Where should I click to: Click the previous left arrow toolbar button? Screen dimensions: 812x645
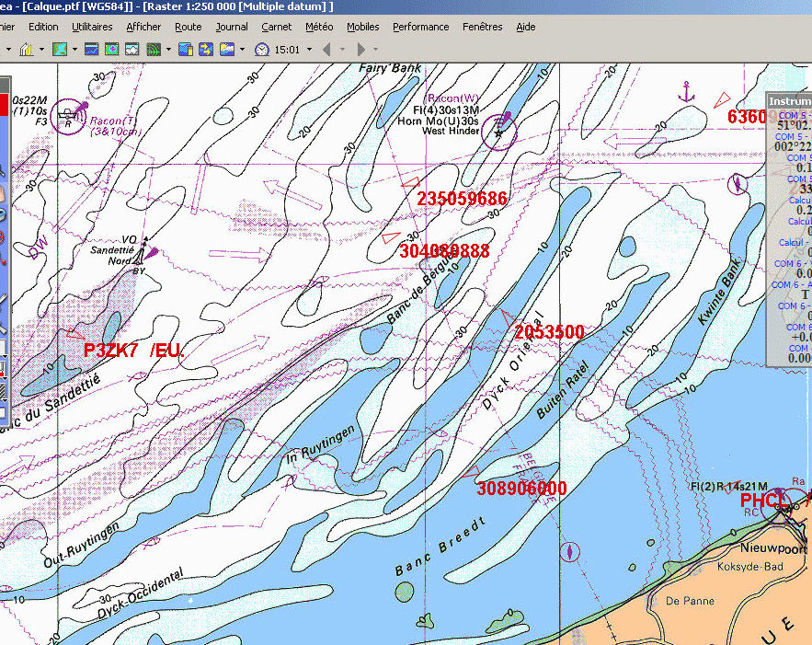pos(326,49)
